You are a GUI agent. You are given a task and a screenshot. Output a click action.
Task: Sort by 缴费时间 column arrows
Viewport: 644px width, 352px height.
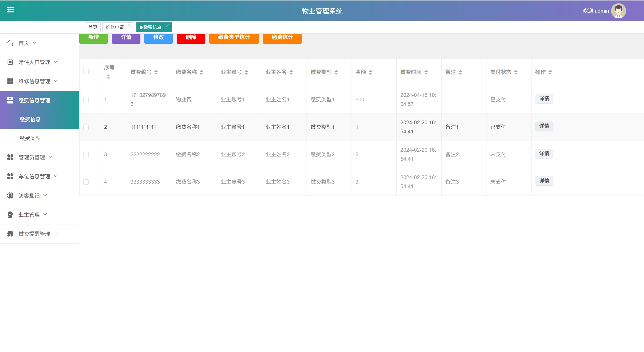coord(426,72)
